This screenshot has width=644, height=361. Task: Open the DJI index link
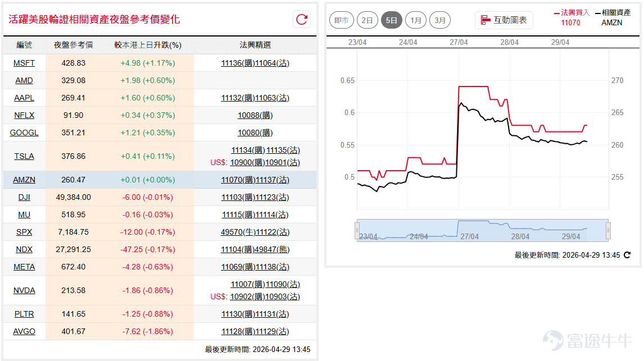click(x=24, y=197)
